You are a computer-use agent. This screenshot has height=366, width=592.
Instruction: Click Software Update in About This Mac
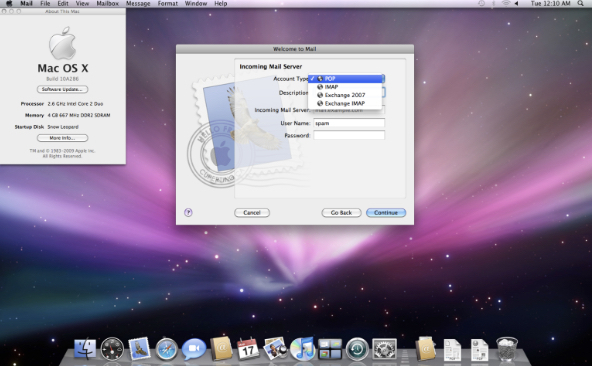(62, 89)
